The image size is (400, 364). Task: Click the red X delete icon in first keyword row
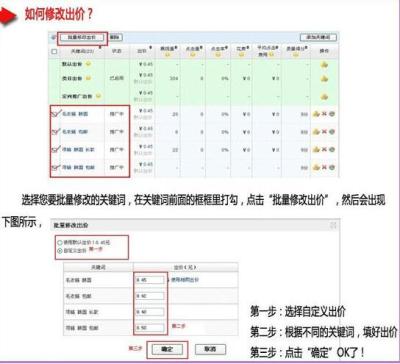[x=324, y=114]
